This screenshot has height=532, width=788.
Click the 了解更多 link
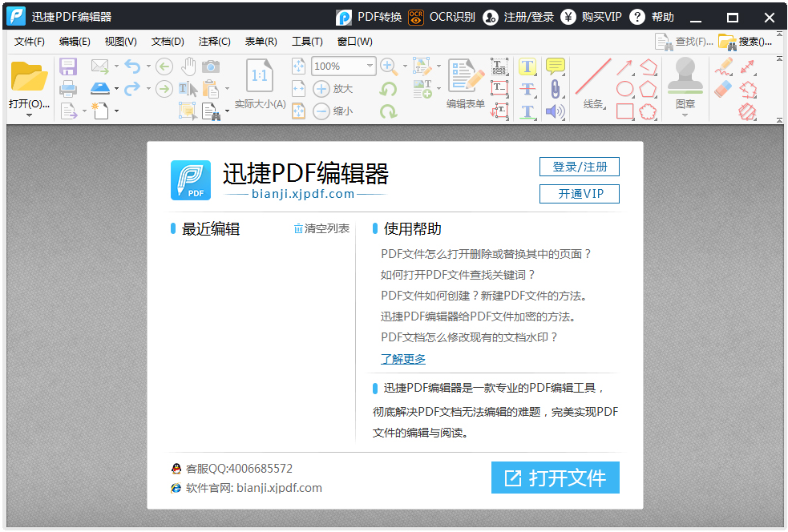[402, 359]
